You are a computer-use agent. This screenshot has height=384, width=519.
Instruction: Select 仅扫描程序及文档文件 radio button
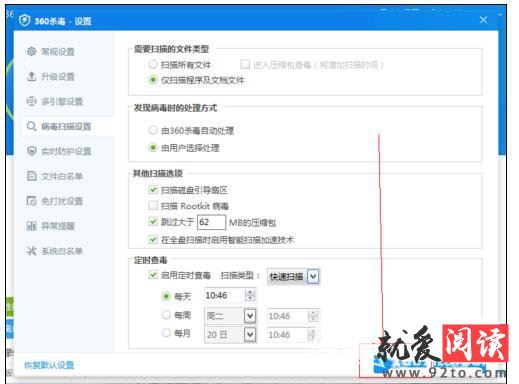153,80
